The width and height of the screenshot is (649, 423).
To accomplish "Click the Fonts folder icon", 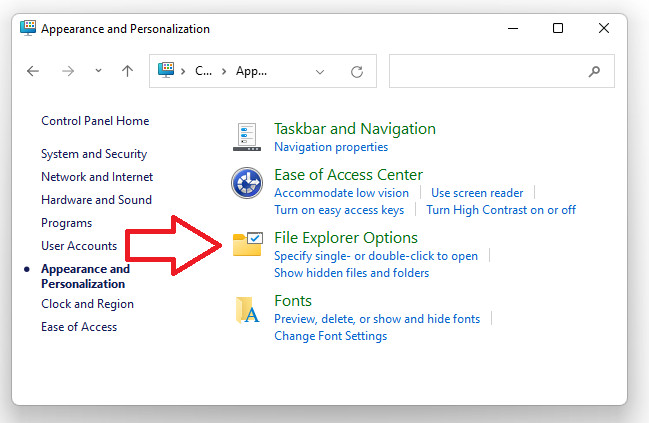I will pyautogui.click(x=247, y=310).
